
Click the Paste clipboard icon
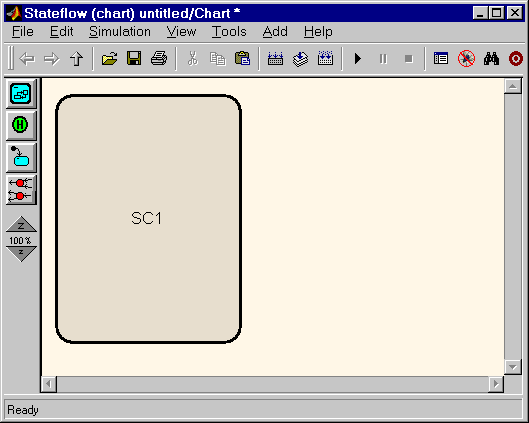coord(242,59)
